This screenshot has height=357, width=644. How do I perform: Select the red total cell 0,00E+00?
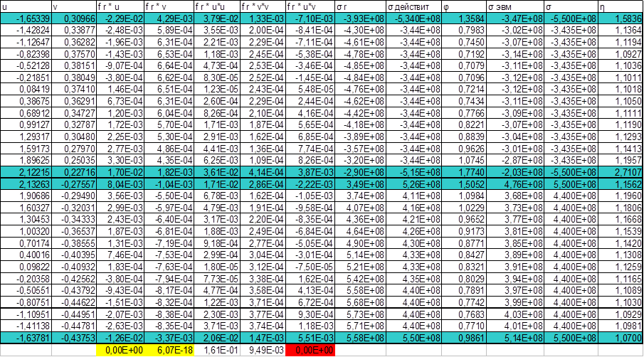(310, 350)
